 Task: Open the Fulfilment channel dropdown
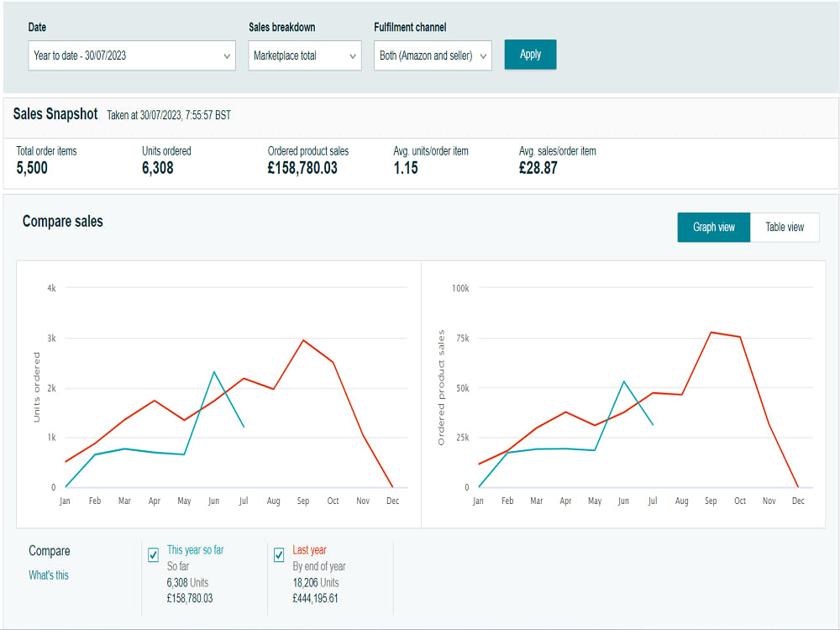pyautogui.click(x=433, y=55)
